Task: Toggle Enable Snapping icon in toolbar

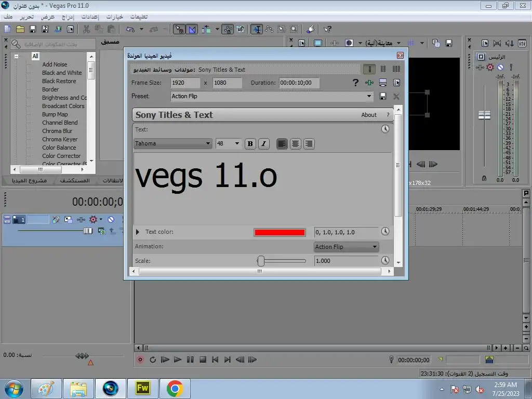Action: pos(179,29)
